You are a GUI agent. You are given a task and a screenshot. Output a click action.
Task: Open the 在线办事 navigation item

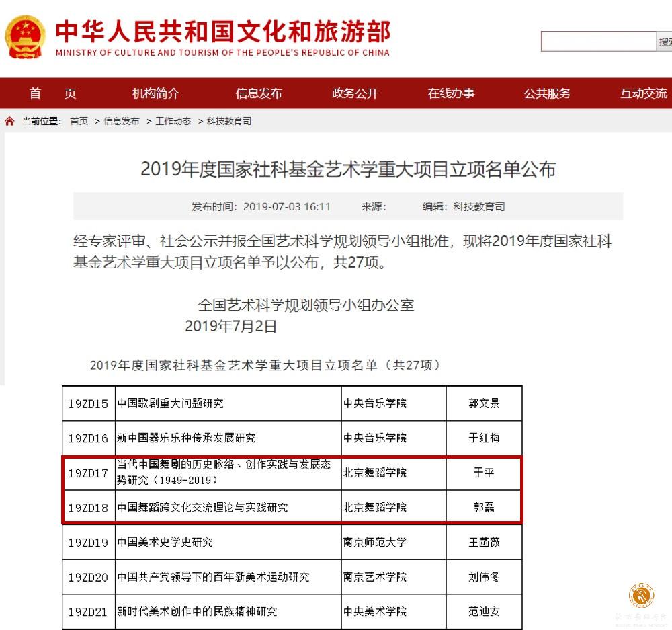452,93
